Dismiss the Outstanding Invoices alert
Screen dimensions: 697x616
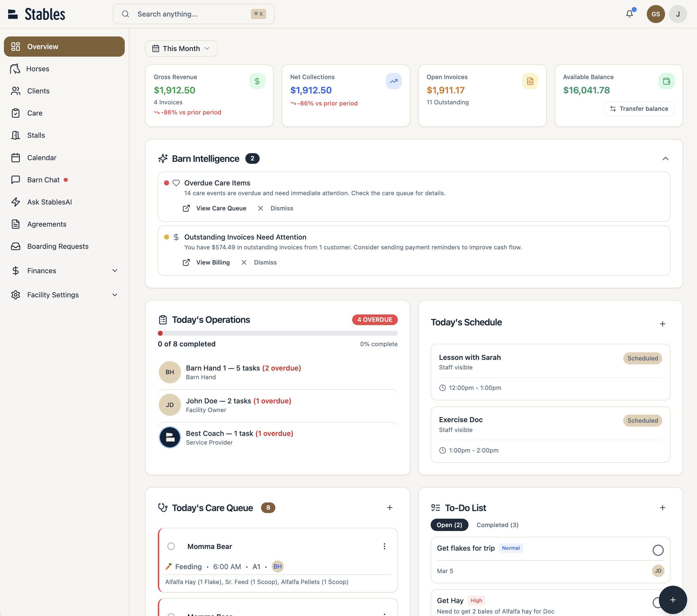(259, 262)
